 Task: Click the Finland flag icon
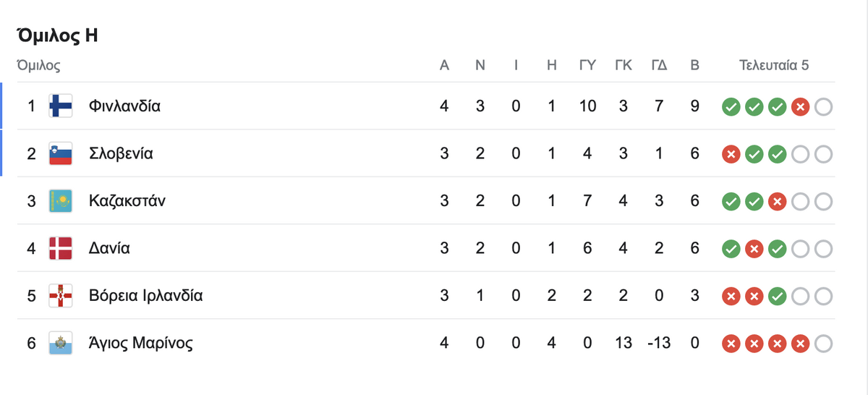(60, 106)
